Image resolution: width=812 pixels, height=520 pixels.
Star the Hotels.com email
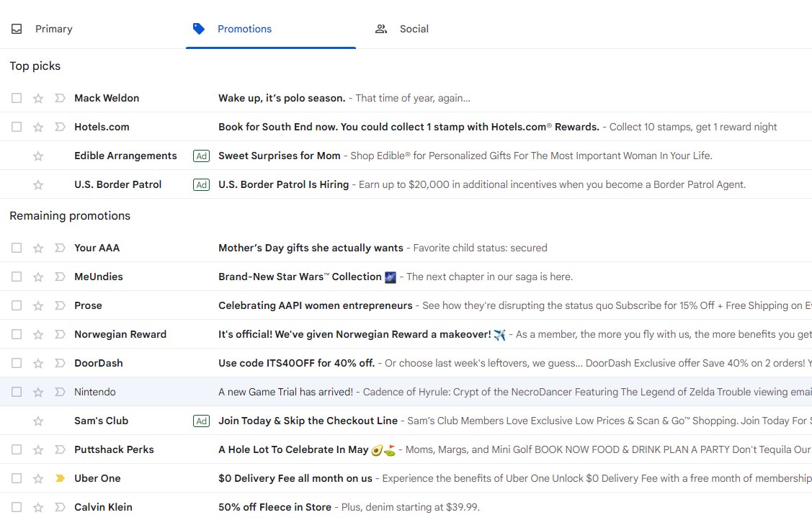point(37,127)
